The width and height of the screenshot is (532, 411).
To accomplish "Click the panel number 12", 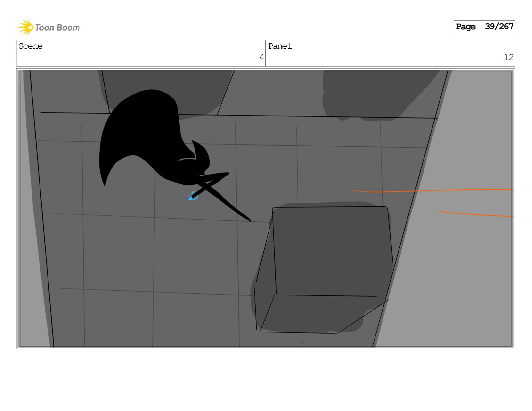I will tap(508, 57).
